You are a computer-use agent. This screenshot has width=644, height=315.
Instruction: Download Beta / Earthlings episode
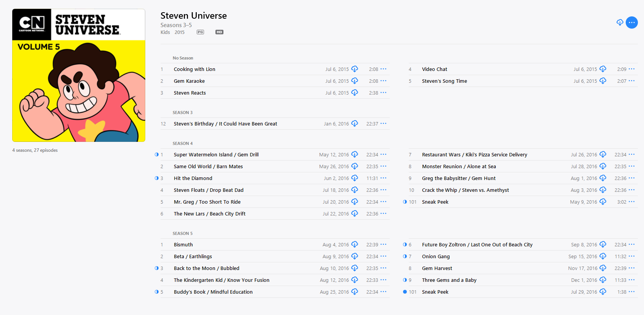[355, 256]
